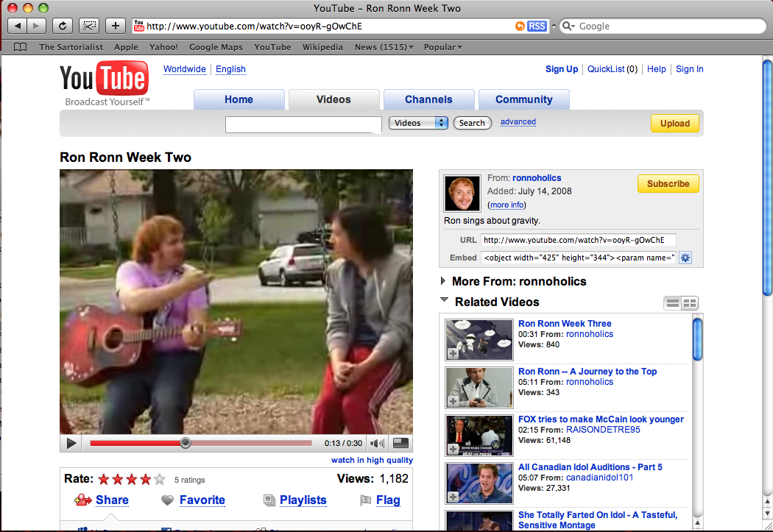Add FOX tries to make McCain to QuickList
Image resolution: width=773 pixels, height=532 pixels.
453,450
